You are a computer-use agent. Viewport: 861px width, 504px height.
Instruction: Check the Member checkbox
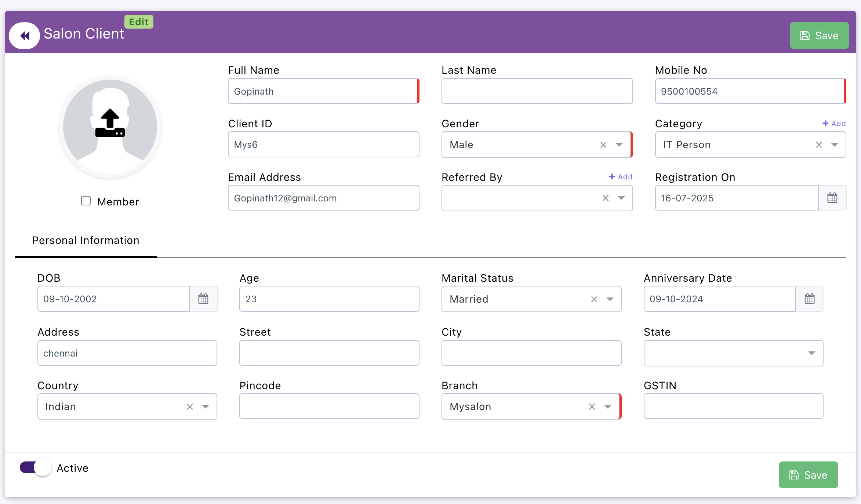click(x=86, y=201)
